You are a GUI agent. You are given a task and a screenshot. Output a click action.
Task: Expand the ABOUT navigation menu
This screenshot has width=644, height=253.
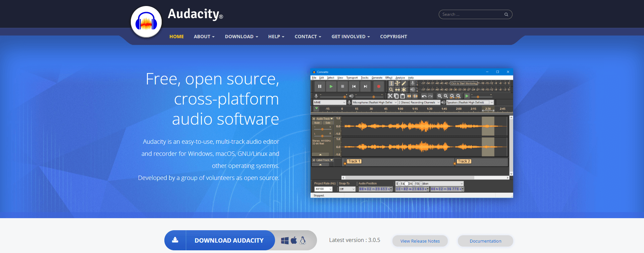pyautogui.click(x=204, y=37)
